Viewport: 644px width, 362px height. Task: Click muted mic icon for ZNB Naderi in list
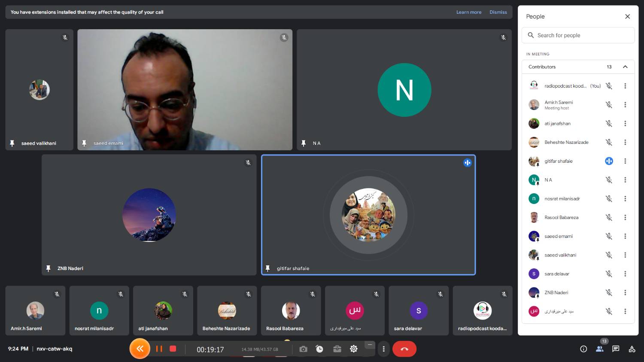(609, 292)
